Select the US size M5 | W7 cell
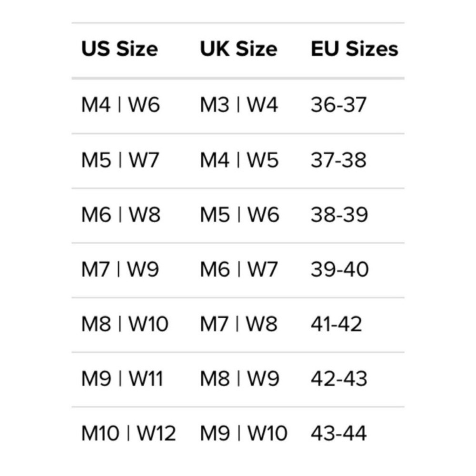Screen dimensions: 476x476 120,160
